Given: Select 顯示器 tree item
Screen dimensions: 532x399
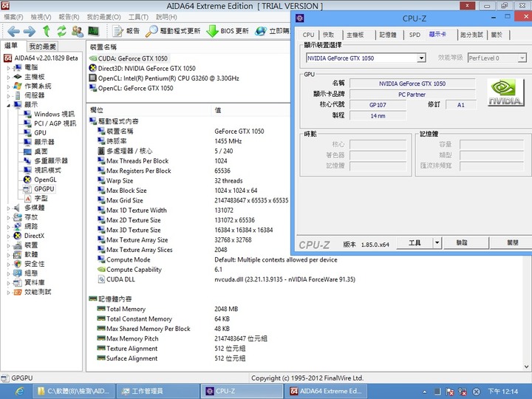Looking at the screenshot, I should 44,142.
